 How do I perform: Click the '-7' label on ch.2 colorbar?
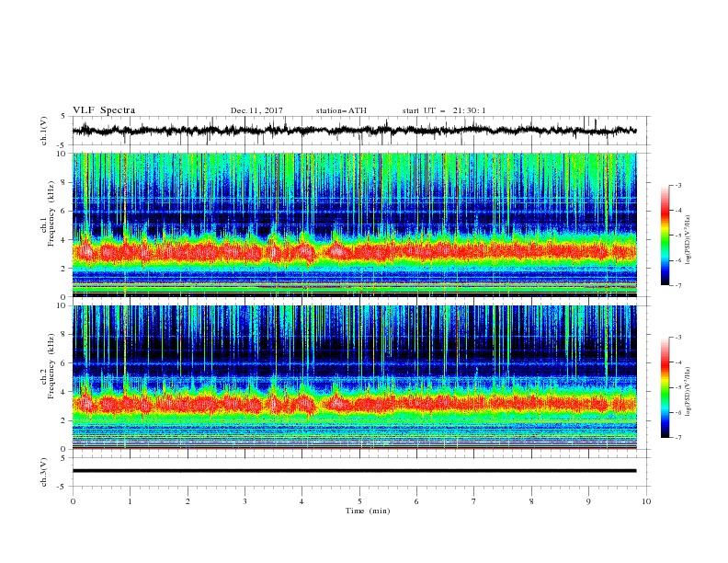[x=677, y=437]
